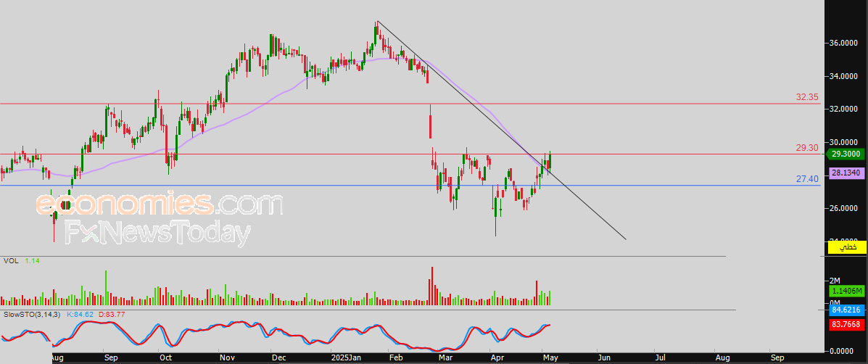
Task: Click the red 29.30 level label
Action: point(807,148)
